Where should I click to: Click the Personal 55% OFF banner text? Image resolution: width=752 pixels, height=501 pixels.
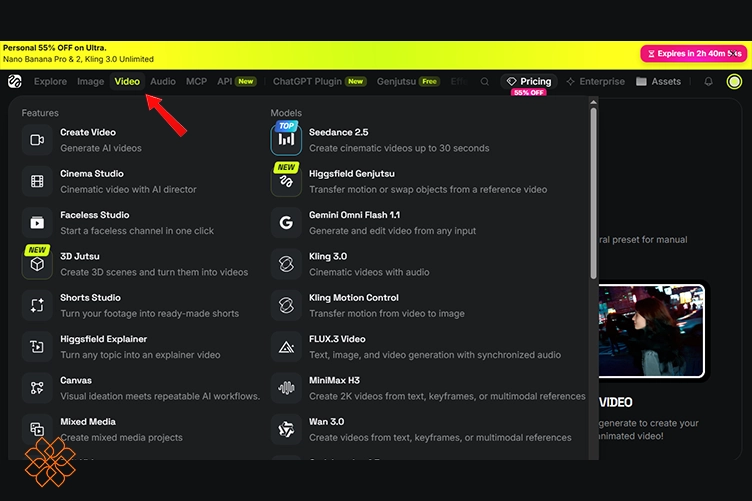click(55, 48)
